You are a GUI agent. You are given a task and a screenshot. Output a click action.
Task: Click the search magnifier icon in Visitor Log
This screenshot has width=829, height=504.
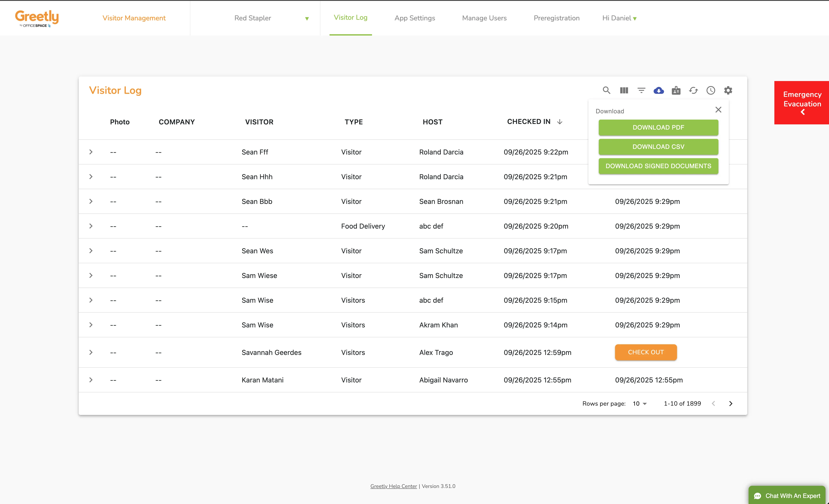tap(606, 90)
